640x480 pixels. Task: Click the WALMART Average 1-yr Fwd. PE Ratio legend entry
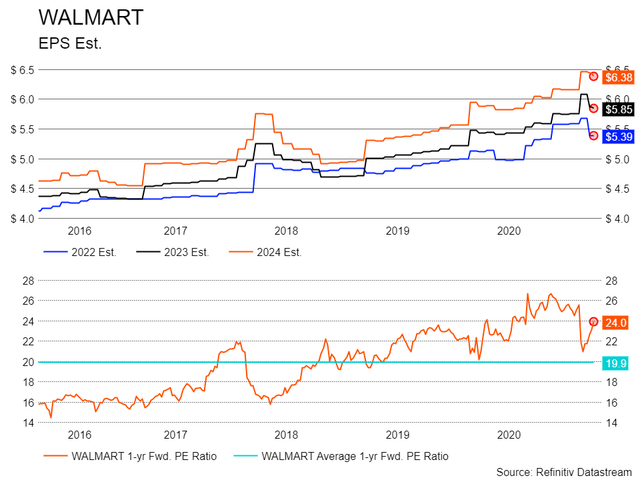pos(341,456)
